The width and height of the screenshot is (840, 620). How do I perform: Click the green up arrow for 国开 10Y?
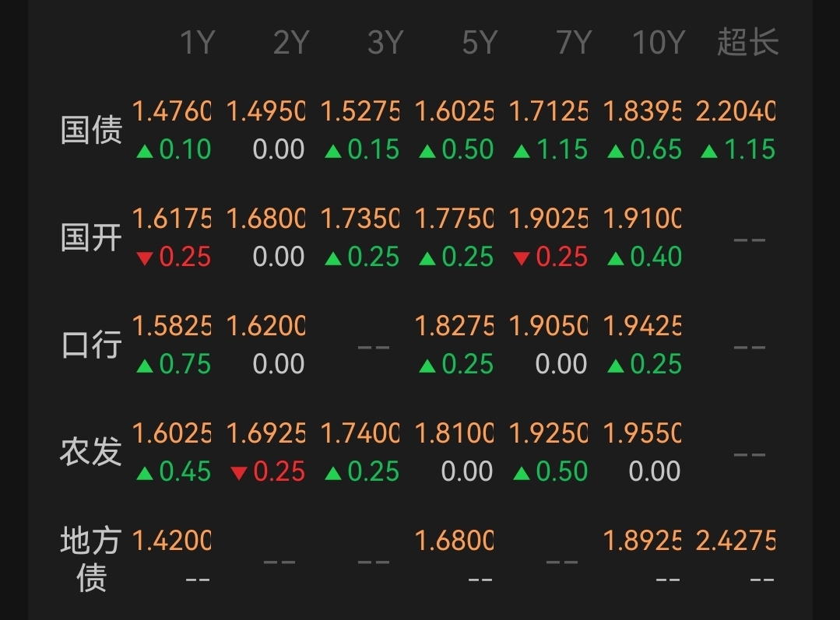(615, 257)
